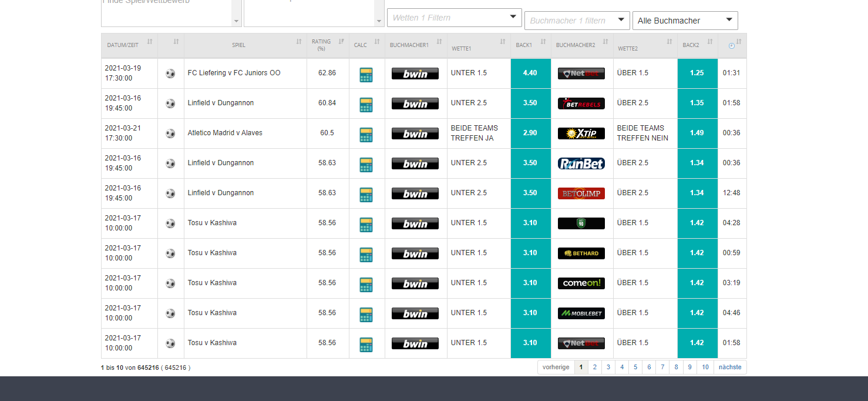Open calculator in Tosu row with Mobilebet
Screen dimensions: 868x401
(366, 315)
